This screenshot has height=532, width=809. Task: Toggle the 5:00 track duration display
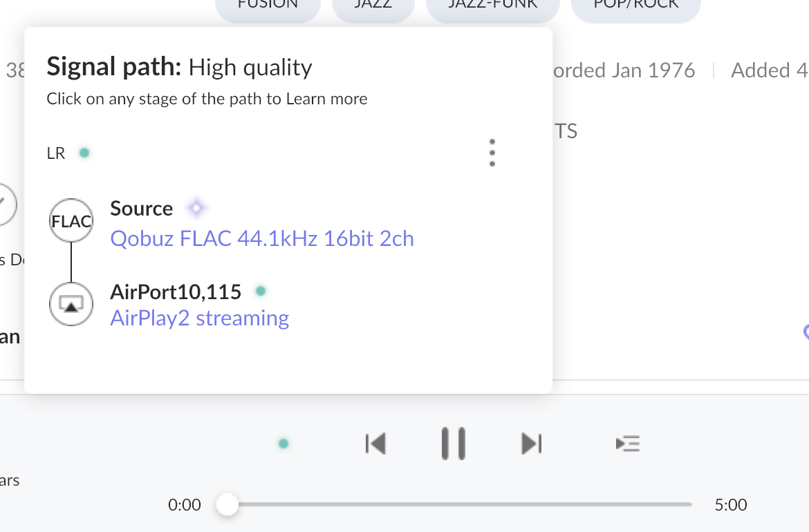tap(730, 505)
